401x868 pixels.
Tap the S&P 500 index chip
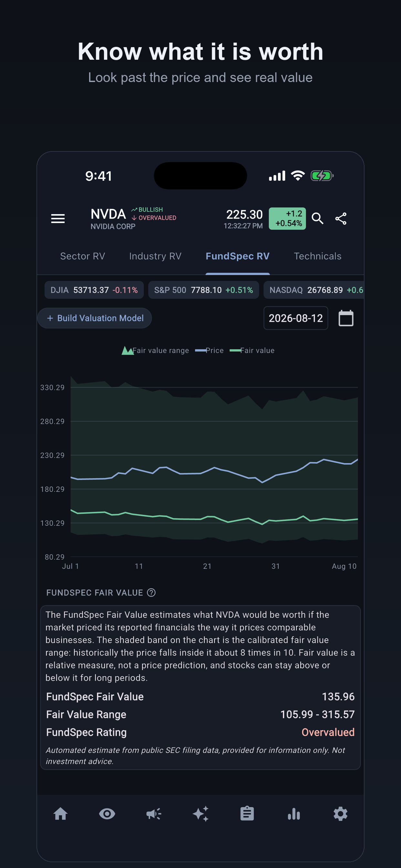tap(203, 290)
